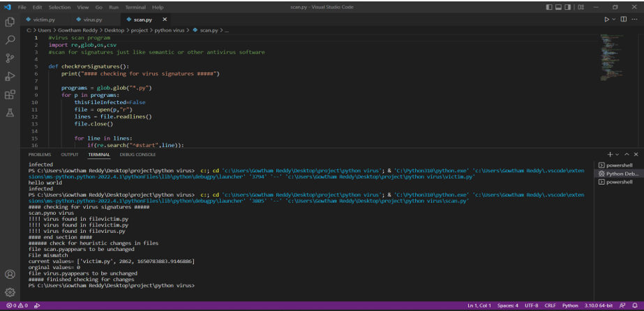Select interpreter via 3.10.0 64-bit
The height and width of the screenshot is (311, 644).
pos(598,305)
